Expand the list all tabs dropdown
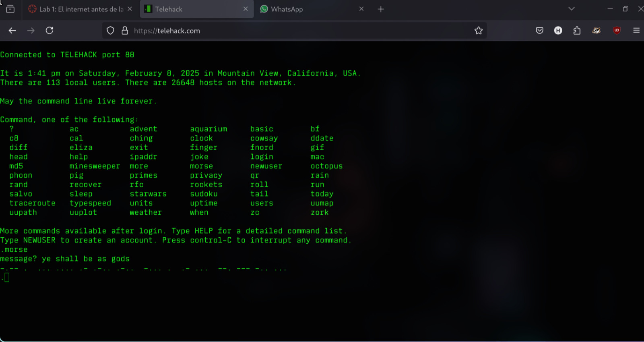 click(572, 9)
